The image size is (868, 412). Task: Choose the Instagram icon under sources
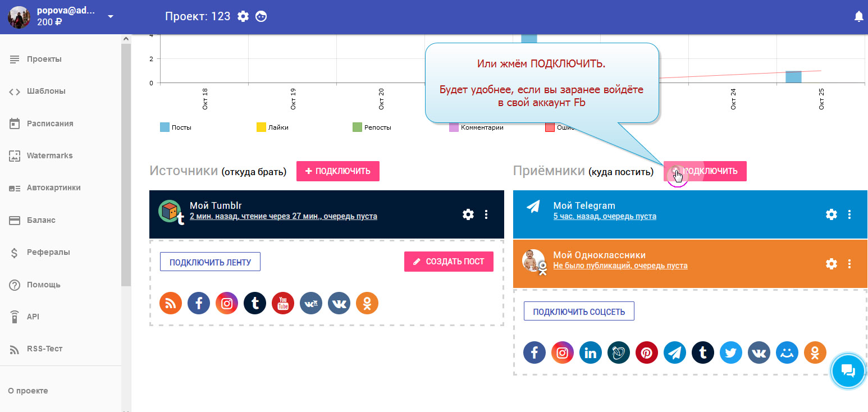click(x=227, y=303)
